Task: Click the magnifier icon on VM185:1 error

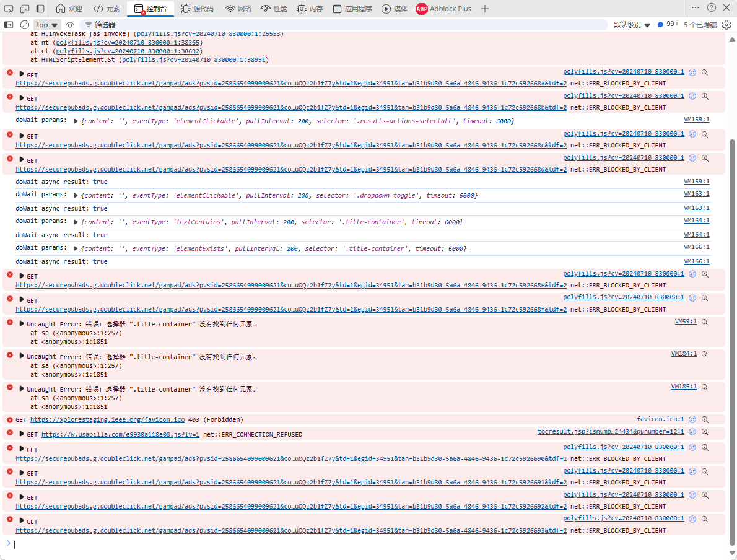Action: click(705, 387)
